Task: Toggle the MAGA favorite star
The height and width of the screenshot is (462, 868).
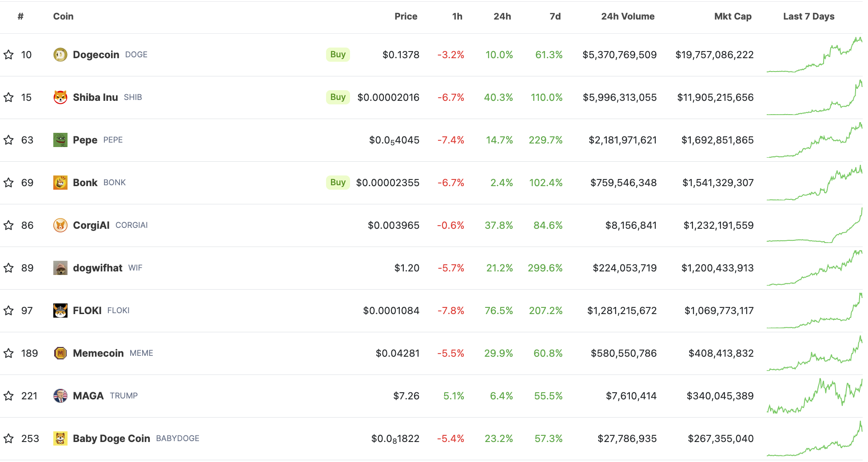Action: (8, 396)
